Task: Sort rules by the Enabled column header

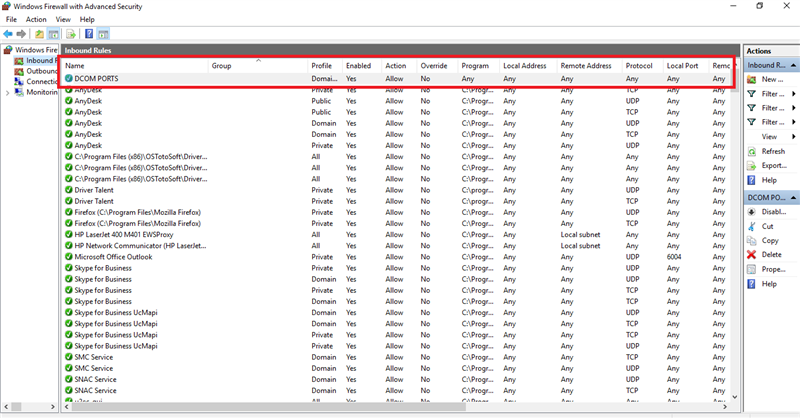Action: coord(358,66)
